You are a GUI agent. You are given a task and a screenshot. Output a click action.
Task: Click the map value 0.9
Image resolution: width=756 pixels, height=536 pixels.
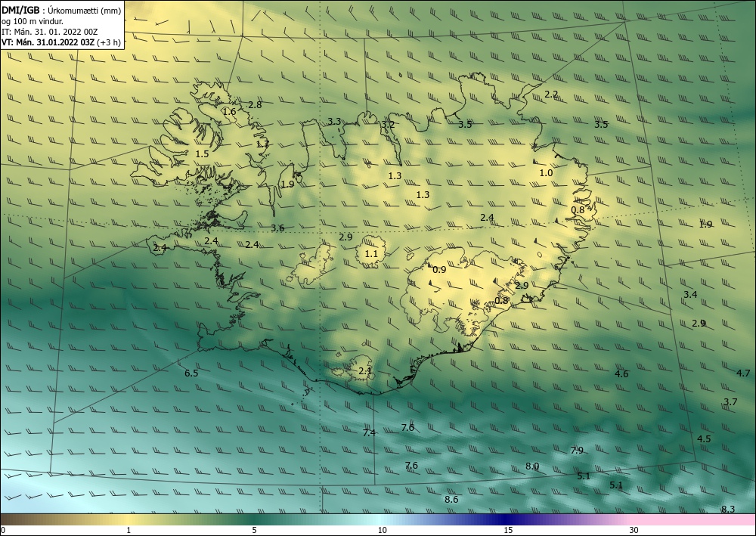(x=439, y=269)
